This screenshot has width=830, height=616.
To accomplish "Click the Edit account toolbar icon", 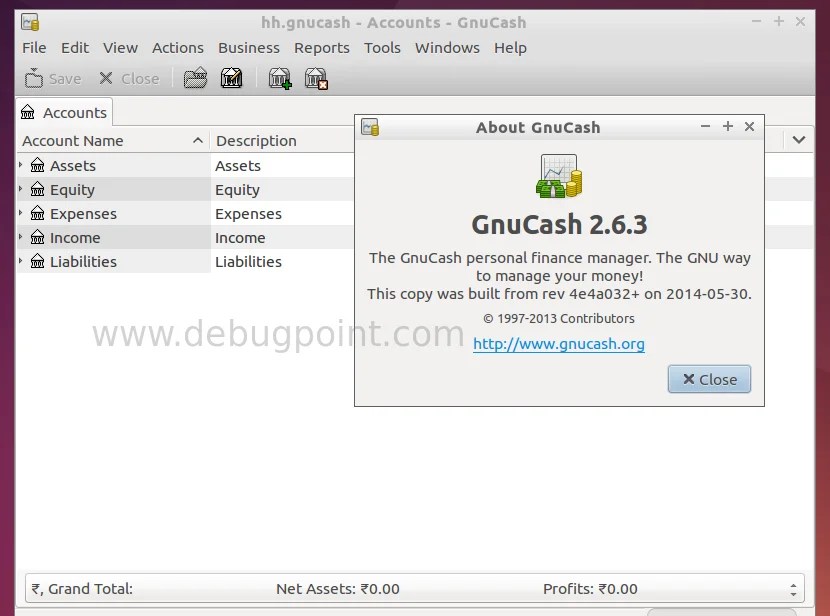I will (x=231, y=78).
